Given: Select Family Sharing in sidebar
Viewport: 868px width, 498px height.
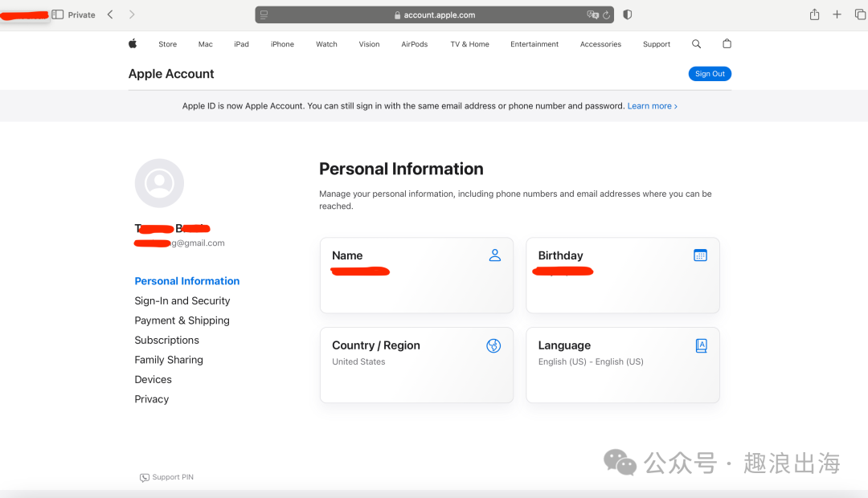Looking at the screenshot, I should [169, 360].
